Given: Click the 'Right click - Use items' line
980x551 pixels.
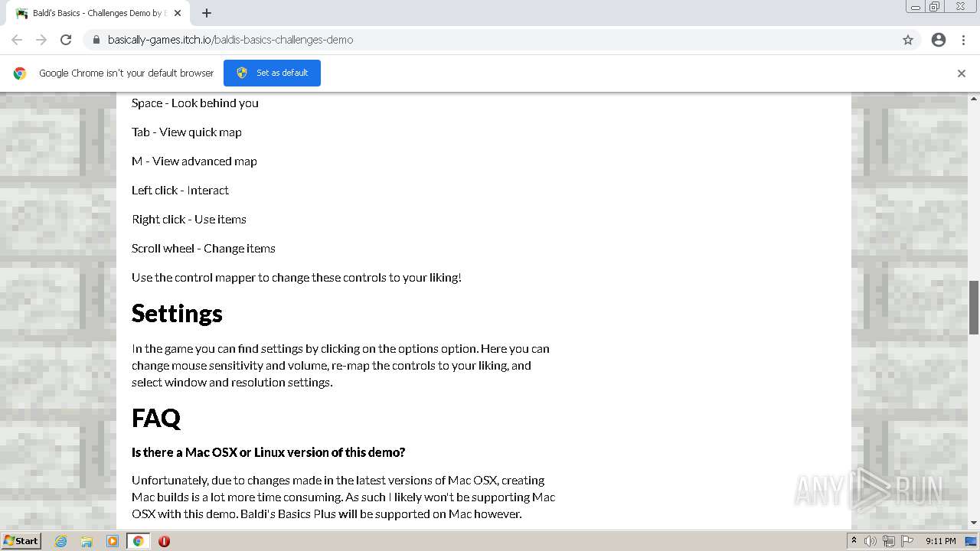Looking at the screenshot, I should [x=189, y=219].
